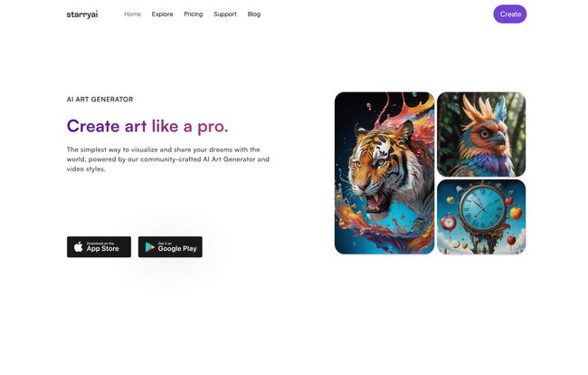Click the Apple logo icon
This screenshot has height=375, width=588.
(x=79, y=247)
